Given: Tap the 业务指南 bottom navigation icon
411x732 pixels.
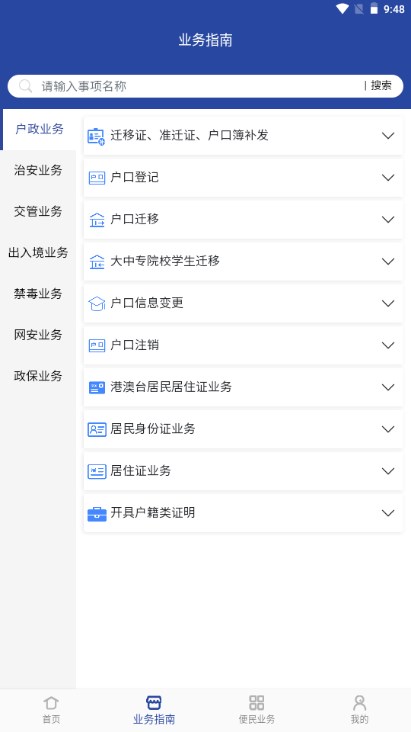Looking at the screenshot, I should click(x=154, y=703).
